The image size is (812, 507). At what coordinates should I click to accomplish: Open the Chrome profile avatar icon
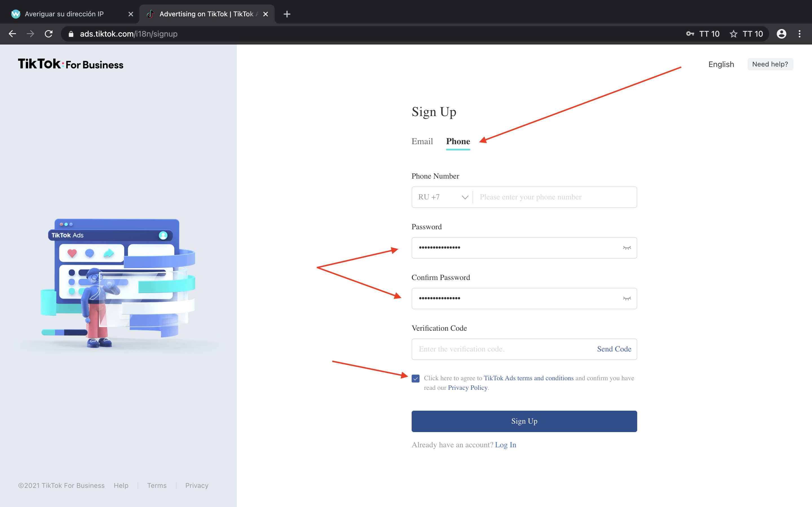click(x=782, y=34)
